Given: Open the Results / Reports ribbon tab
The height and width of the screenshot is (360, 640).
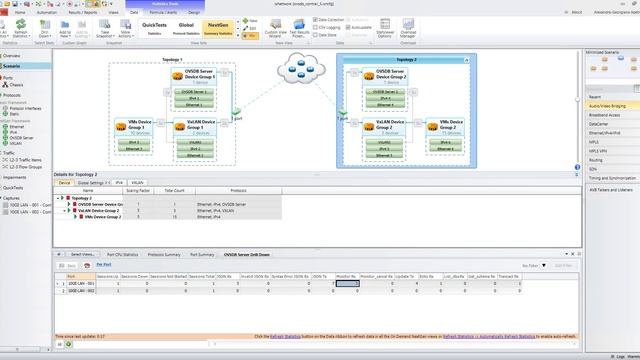Looking at the screenshot, I should point(83,12).
